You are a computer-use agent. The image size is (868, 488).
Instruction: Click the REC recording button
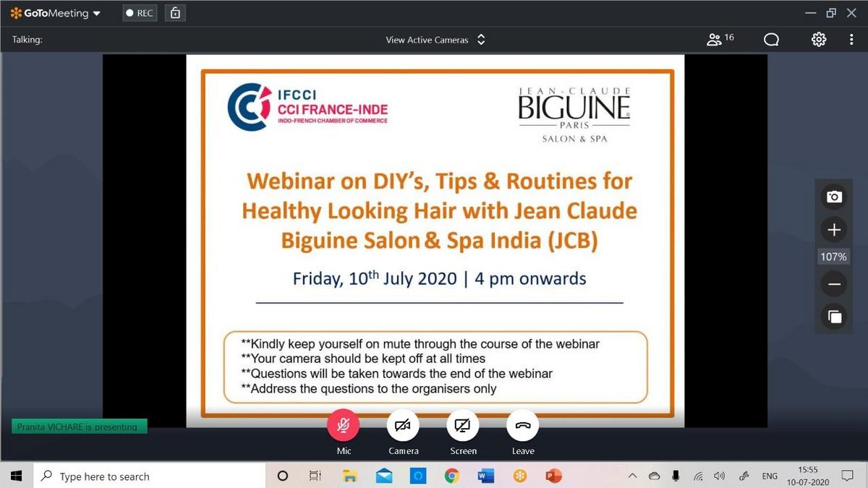(140, 13)
